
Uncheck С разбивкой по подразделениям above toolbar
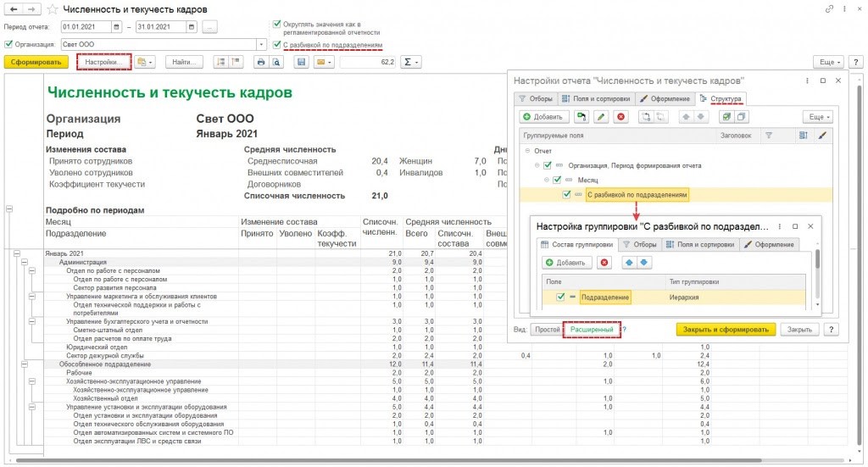point(276,44)
